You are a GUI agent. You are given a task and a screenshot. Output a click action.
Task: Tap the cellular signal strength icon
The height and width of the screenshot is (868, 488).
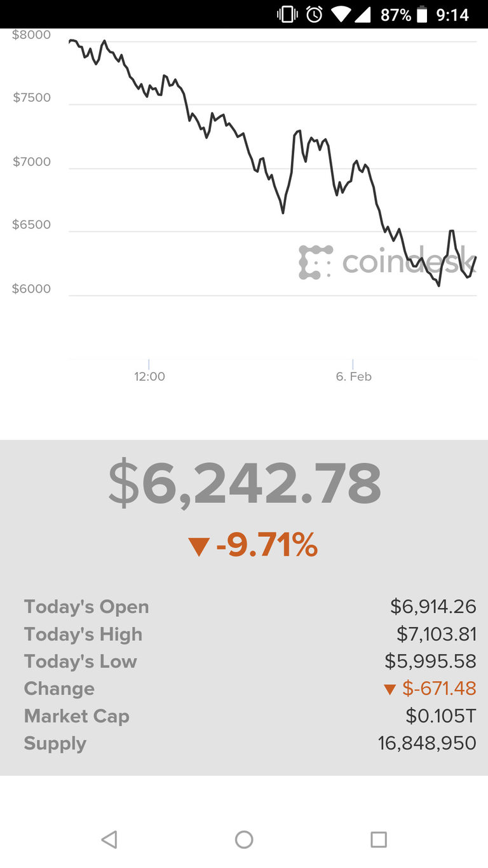363,14
